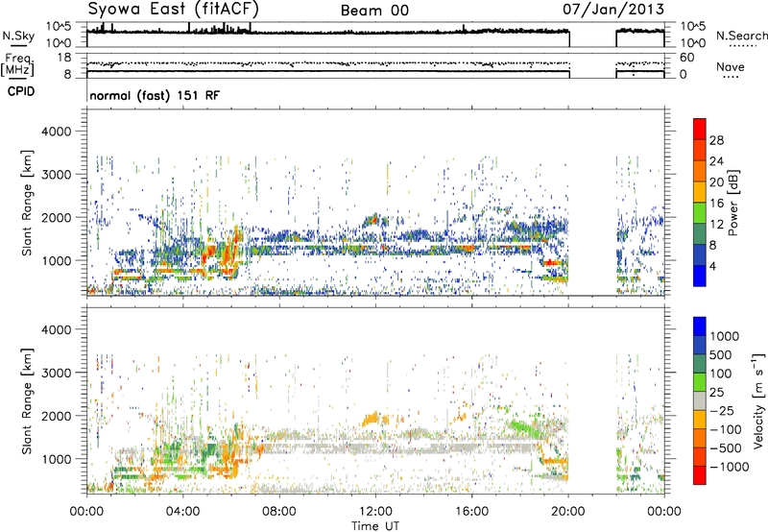Click the "20:00" time axis label
This screenshot has width=768, height=532.
pyautogui.click(x=567, y=512)
